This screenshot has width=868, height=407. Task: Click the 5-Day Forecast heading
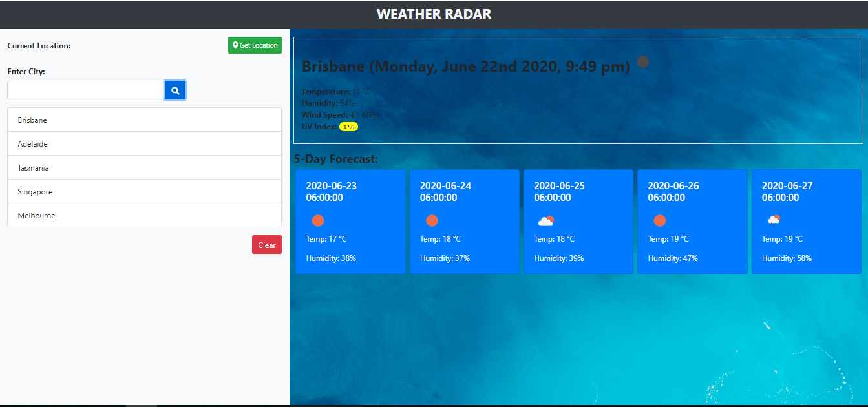335,159
